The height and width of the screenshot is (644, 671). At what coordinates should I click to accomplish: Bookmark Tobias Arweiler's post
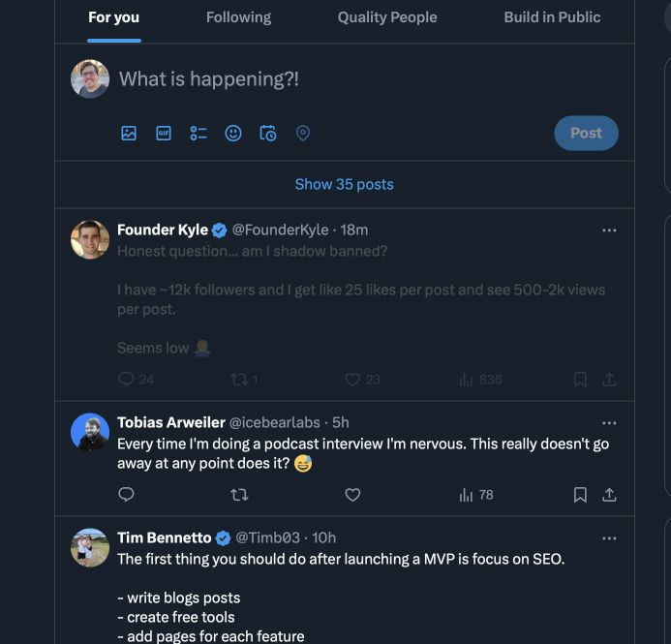(580, 495)
